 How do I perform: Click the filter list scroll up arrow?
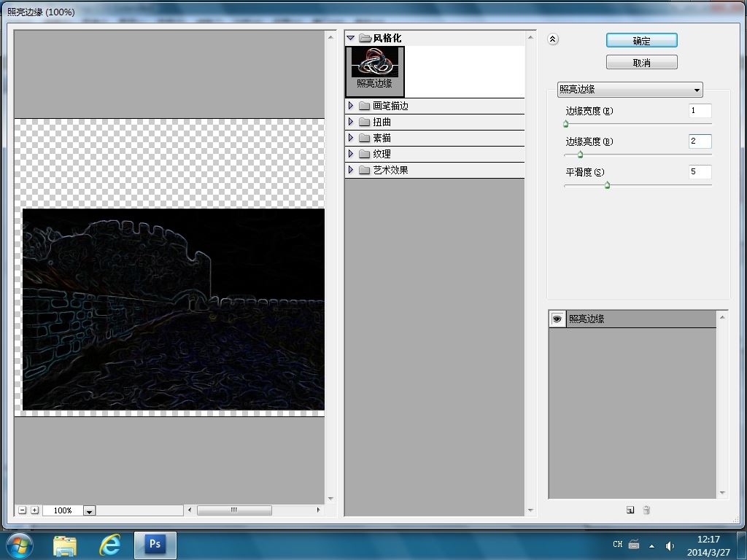531,36
